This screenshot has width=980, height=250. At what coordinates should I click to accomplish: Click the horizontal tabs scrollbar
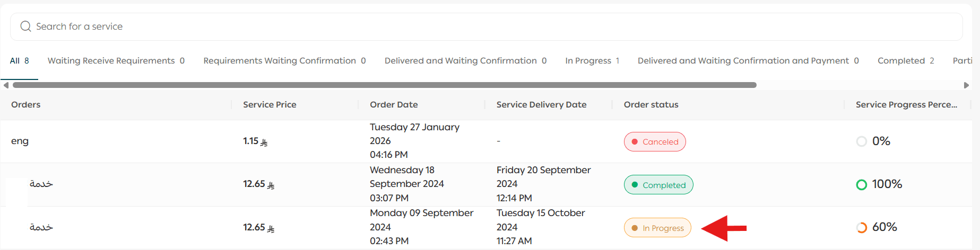click(x=384, y=85)
